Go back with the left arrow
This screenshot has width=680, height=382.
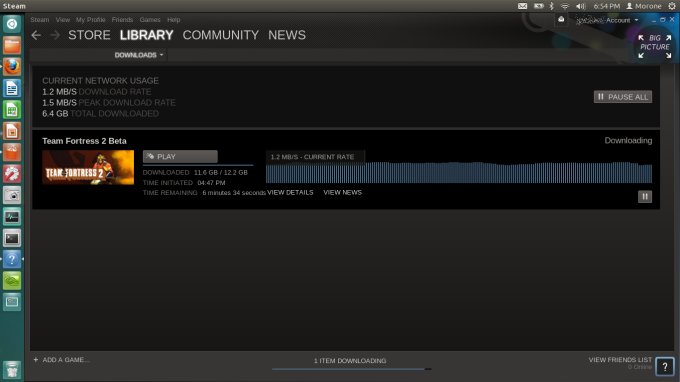(x=36, y=35)
